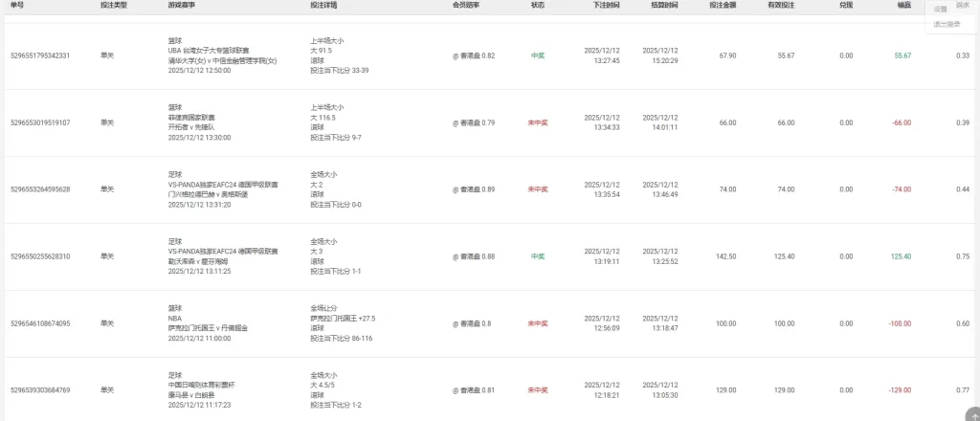Click the green 中奖 status for order 5296550255628310
The width and height of the screenshot is (980, 421).
538,256
